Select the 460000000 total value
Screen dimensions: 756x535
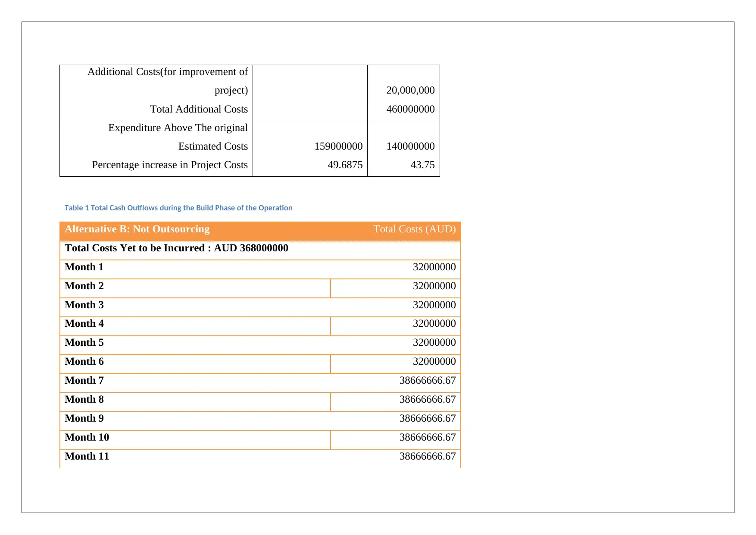click(x=410, y=109)
